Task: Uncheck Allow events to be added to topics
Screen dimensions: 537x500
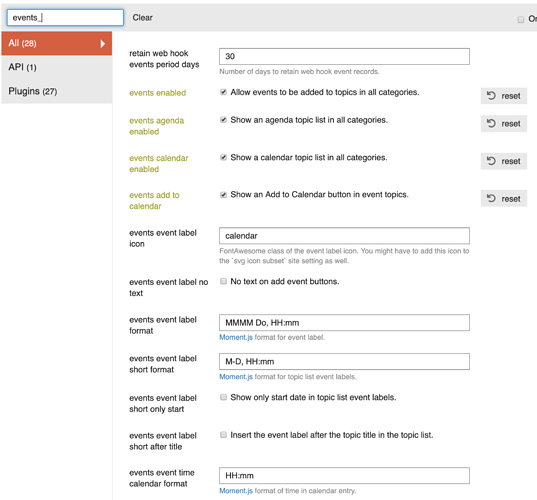Action: (223, 92)
